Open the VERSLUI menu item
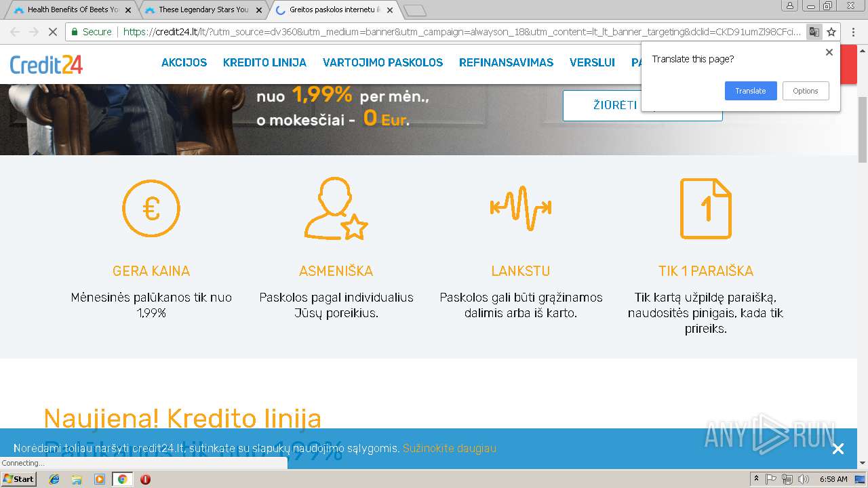The height and width of the screenshot is (488, 868). [592, 62]
